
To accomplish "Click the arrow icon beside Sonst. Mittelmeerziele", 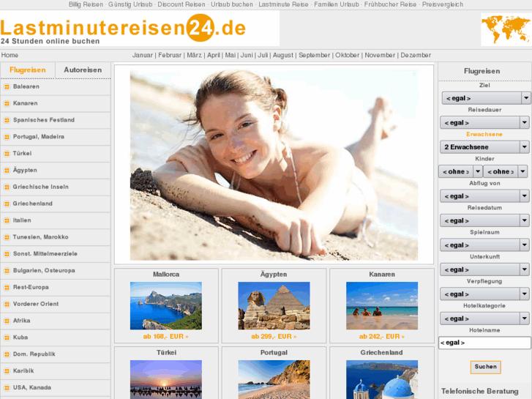I will (7, 254).
